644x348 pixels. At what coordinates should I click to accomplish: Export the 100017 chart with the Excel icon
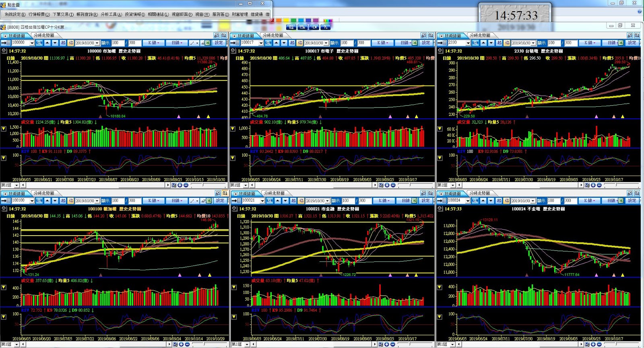415,43
